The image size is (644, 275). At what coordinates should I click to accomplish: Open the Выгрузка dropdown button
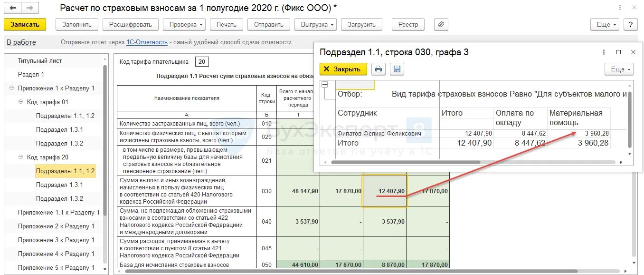point(316,25)
